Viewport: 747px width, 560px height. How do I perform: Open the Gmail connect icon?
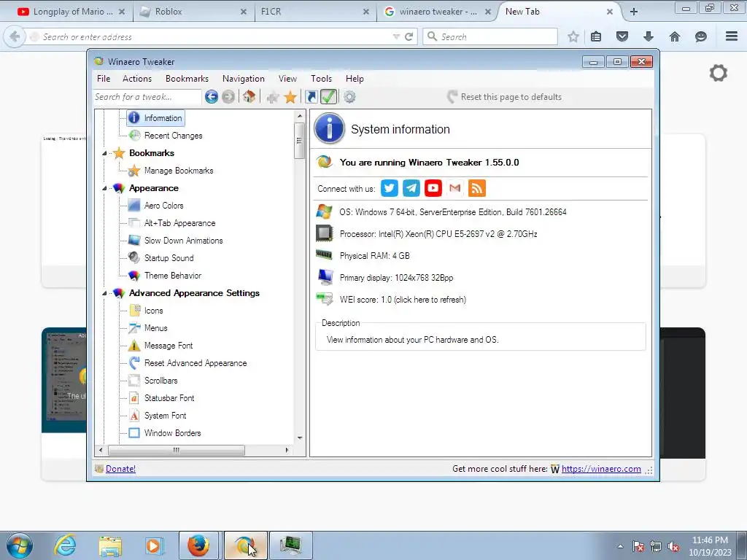click(455, 188)
